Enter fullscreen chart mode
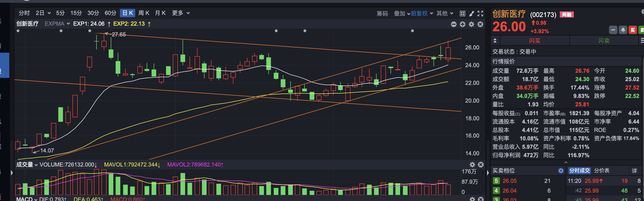The image size is (644, 201). coord(480,14)
